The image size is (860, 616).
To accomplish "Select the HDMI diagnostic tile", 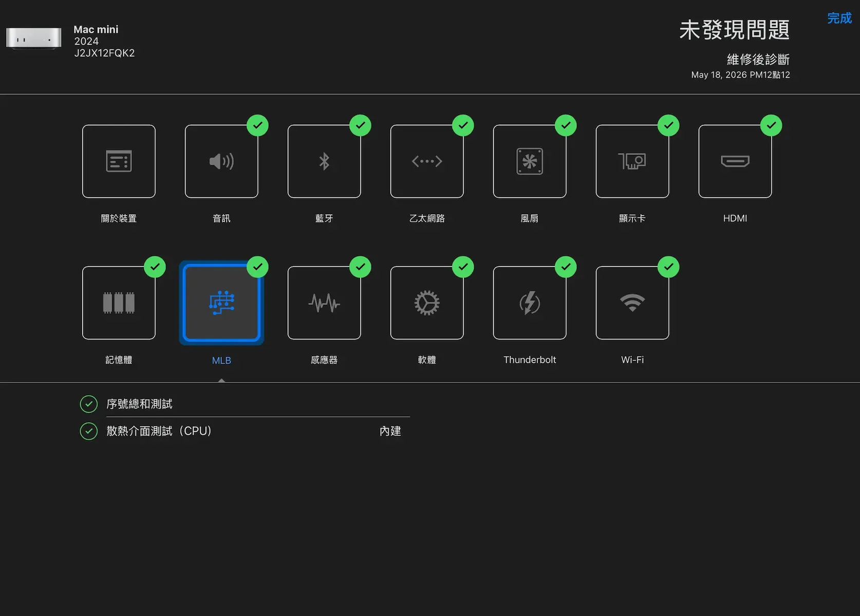I will [x=735, y=161].
